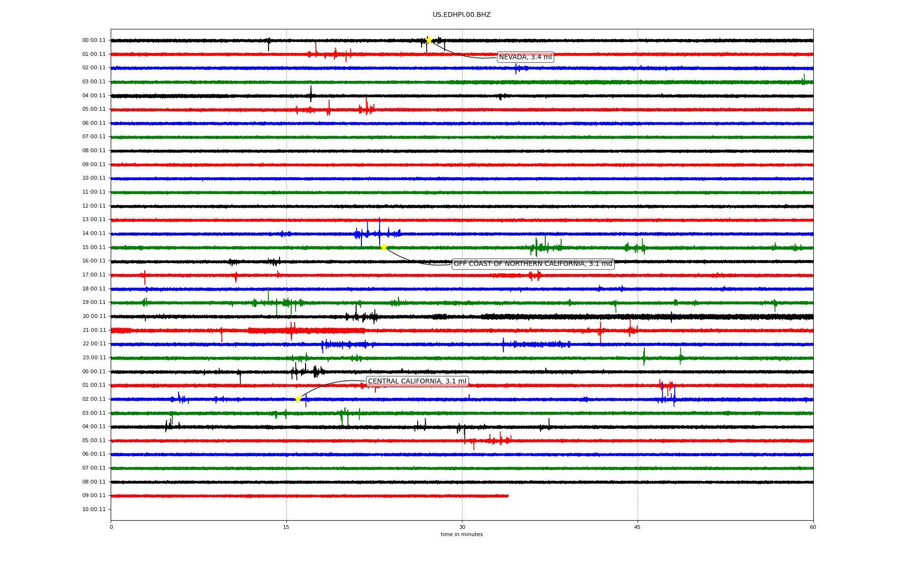
Task: Select the 'OFF COAST OF NORTHERN CALIFORNIA, 3.1 md' label
Action: (x=533, y=264)
